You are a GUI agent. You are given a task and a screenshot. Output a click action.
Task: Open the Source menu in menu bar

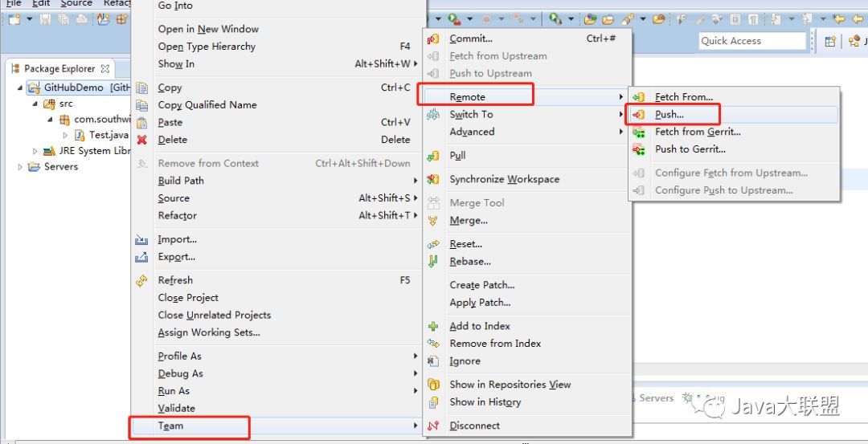(76, 3)
